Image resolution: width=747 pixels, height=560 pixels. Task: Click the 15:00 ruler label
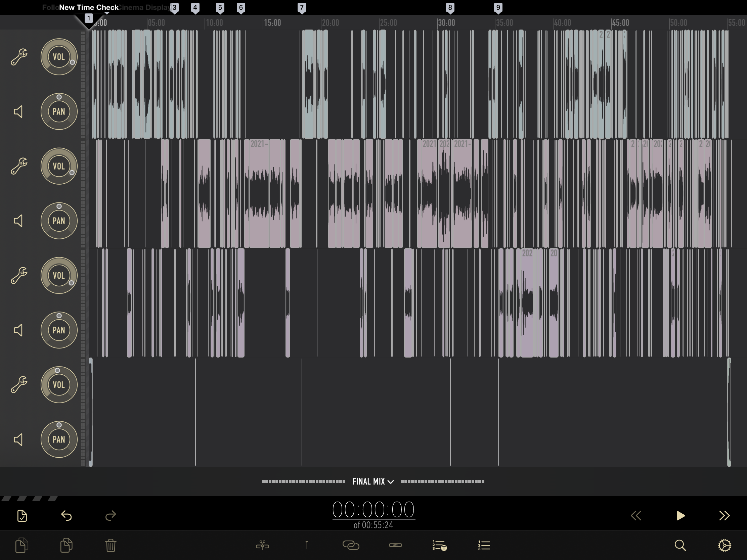tap(272, 23)
